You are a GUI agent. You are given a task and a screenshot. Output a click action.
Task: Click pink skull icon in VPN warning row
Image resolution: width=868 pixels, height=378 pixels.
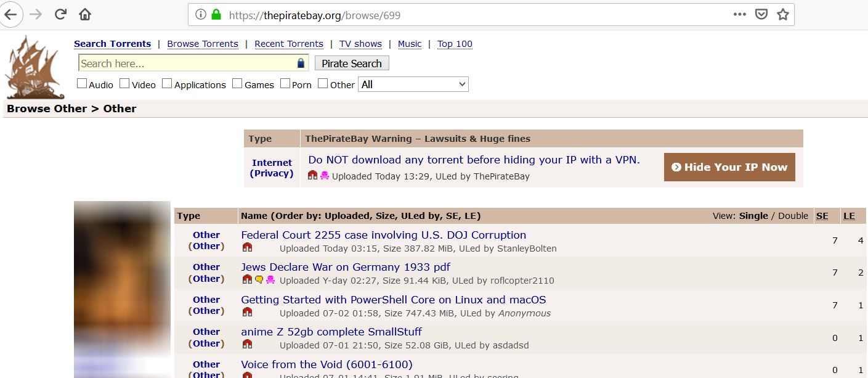(325, 176)
